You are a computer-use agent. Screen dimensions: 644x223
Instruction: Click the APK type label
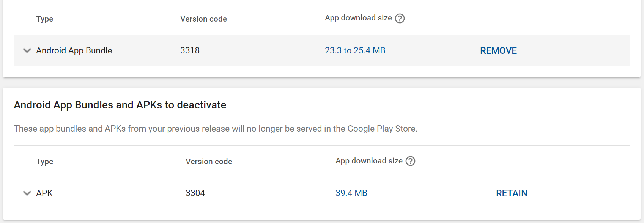pos(44,193)
